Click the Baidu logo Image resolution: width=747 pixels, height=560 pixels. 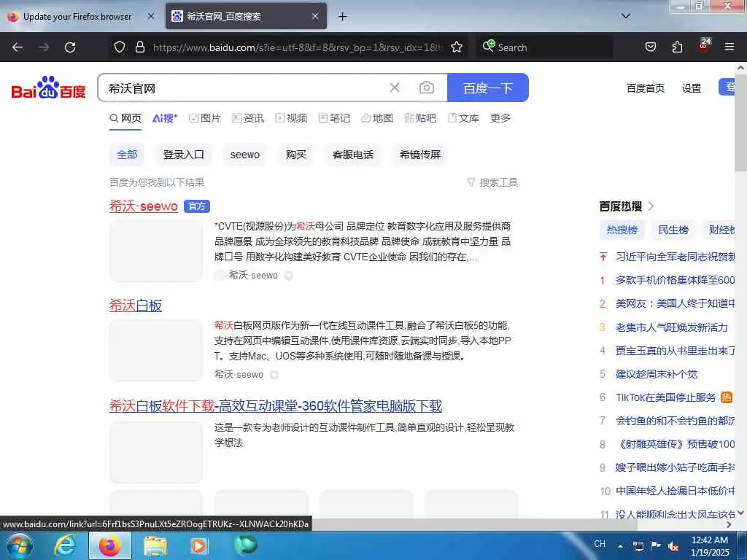[x=49, y=87]
